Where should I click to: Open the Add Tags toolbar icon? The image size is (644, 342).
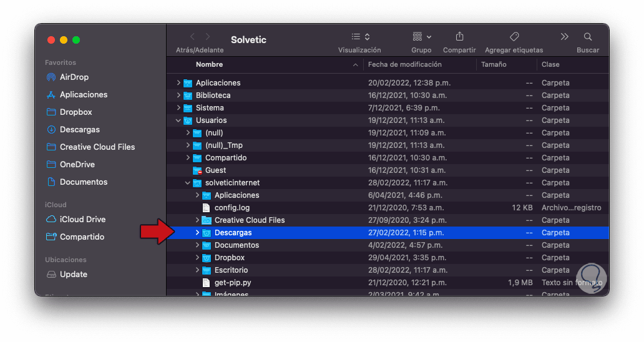(514, 37)
